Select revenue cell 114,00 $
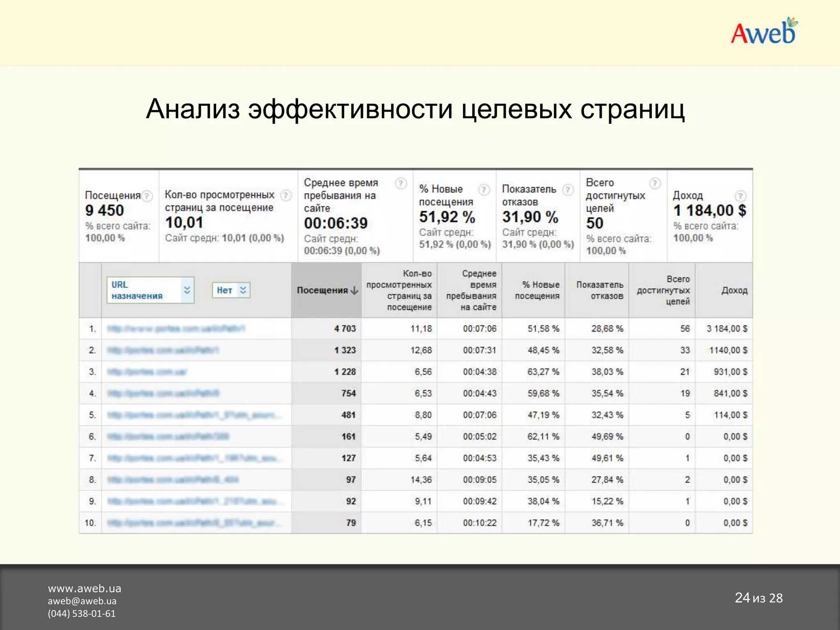Screen dimensions: 840x630 click(730, 415)
